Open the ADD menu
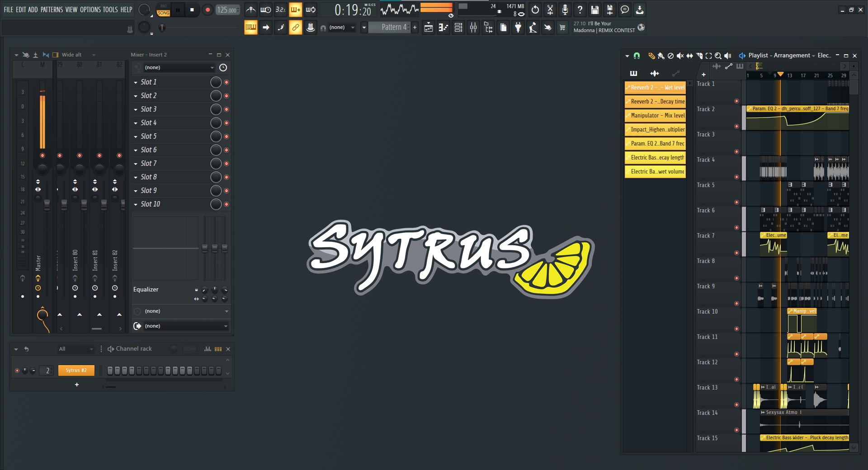This screenshot has width=868, height=470. [x=33, y=9]
